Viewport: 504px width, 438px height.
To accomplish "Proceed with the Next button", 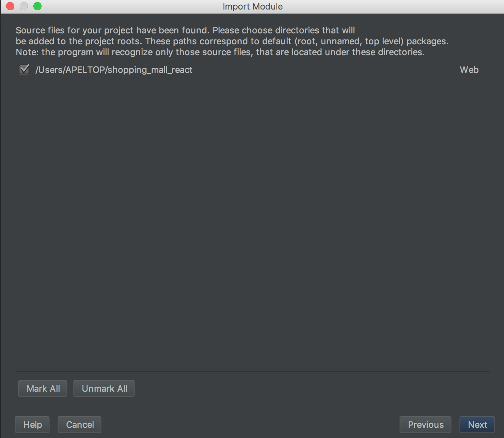I will (477, 424).
